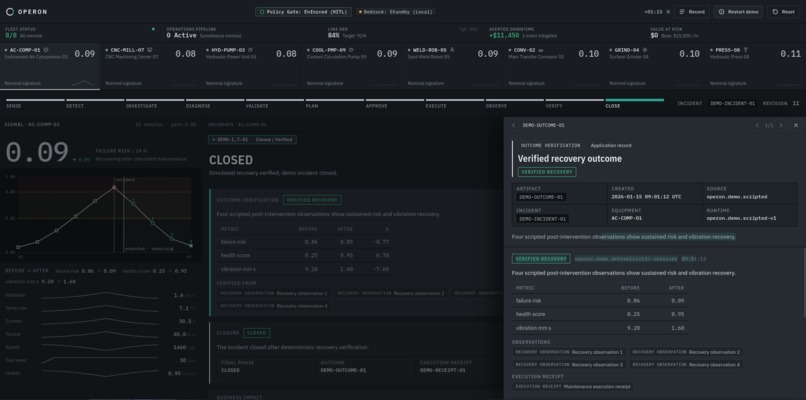Viewport: 806px width, 400px height.
Task: Go to previous record in 1/1 pager
Action: click(x=757, y=125)
